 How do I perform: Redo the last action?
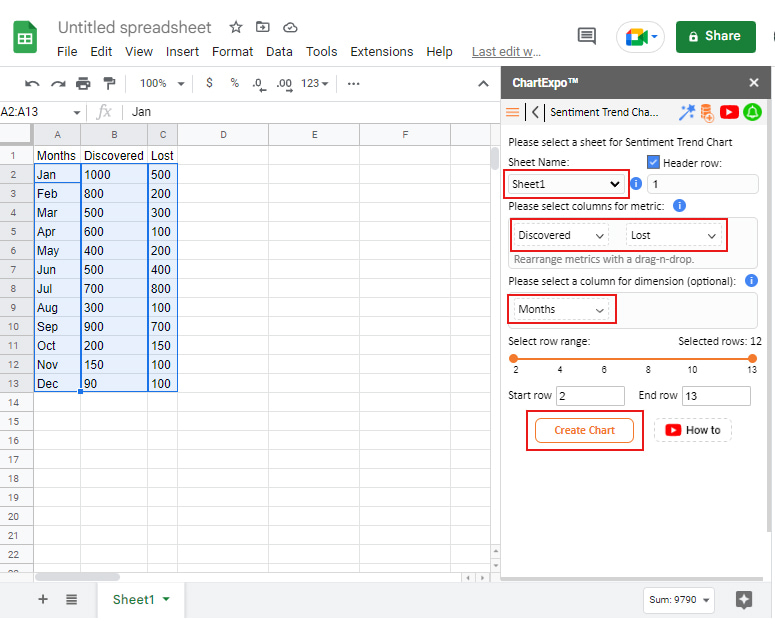click(58, 84)
